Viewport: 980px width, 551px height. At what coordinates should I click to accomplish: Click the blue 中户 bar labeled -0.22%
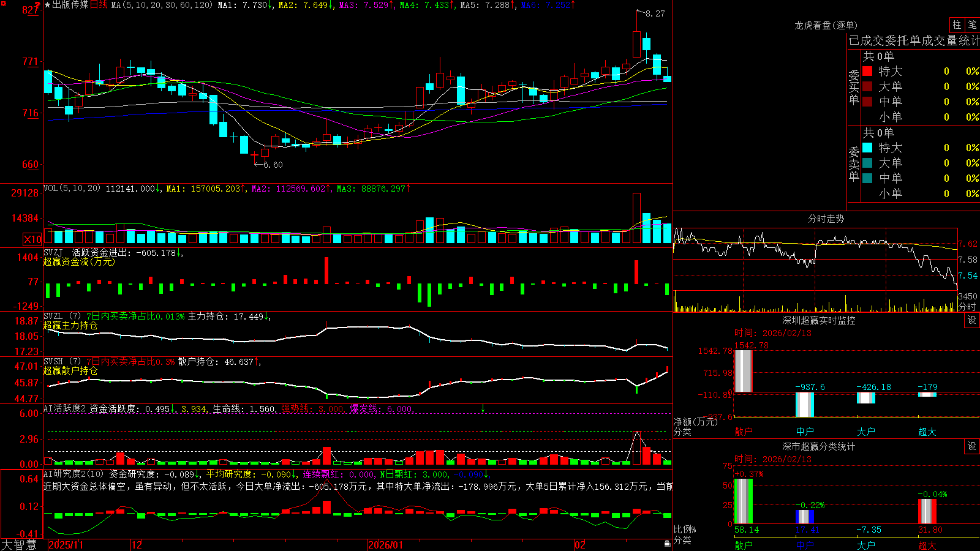point(805,517)
